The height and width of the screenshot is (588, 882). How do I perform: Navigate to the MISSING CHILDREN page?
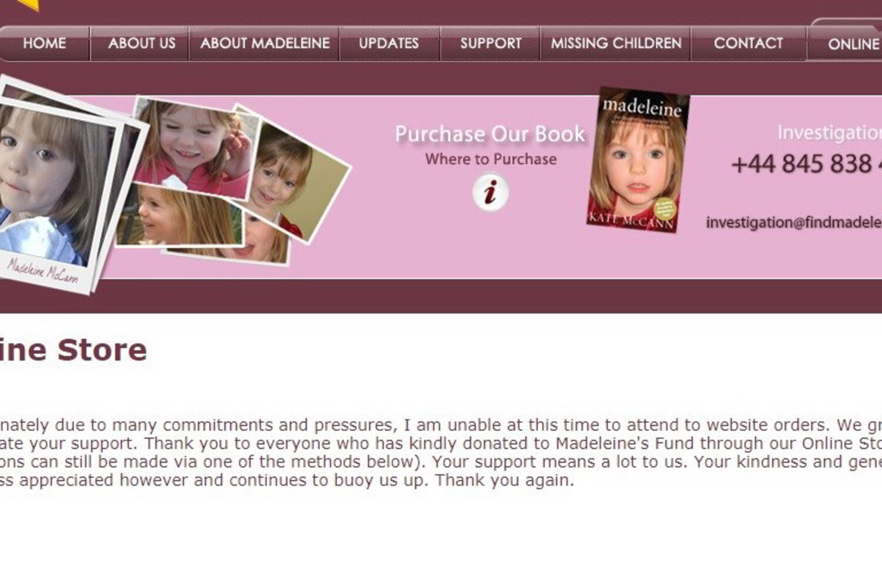tap(616, 43)
